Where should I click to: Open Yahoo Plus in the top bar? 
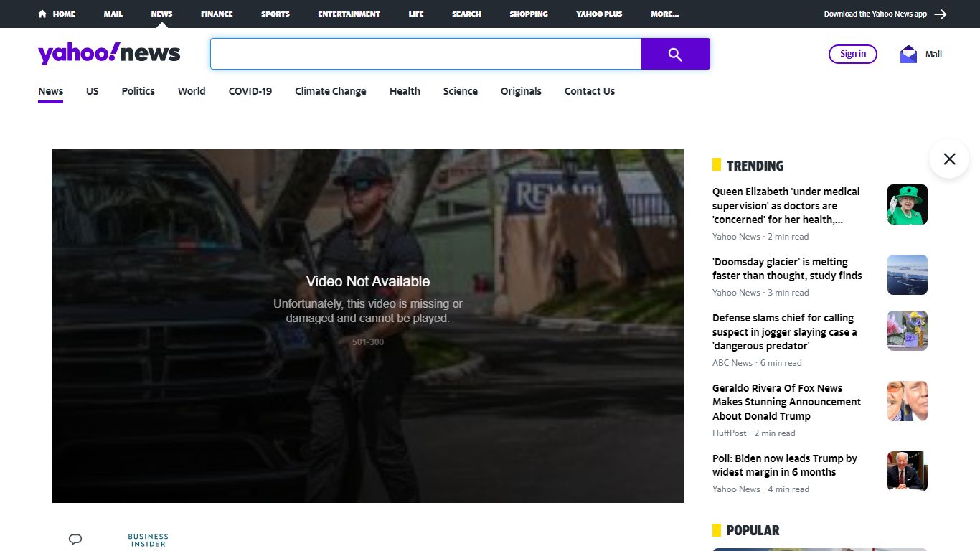599,14
